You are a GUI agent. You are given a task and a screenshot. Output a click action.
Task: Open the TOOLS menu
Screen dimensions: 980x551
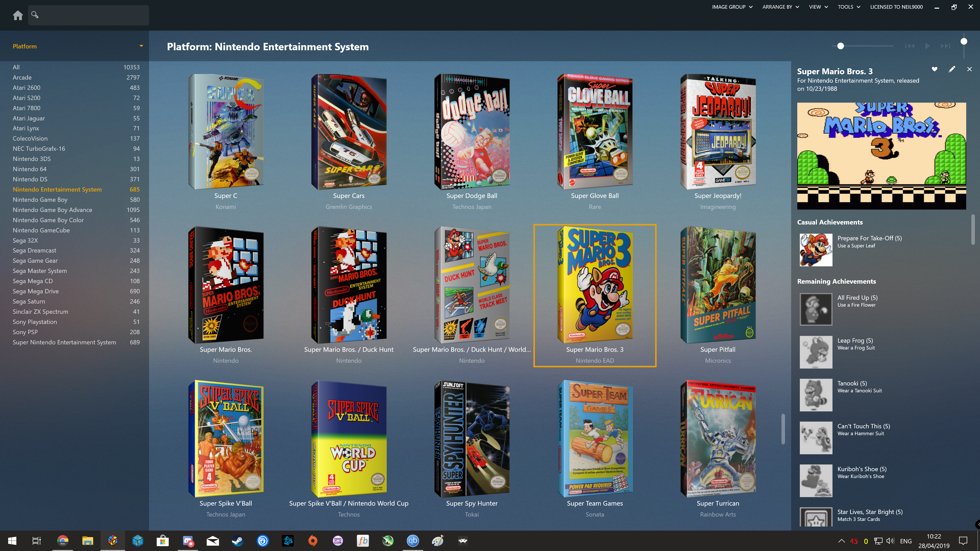849,7
